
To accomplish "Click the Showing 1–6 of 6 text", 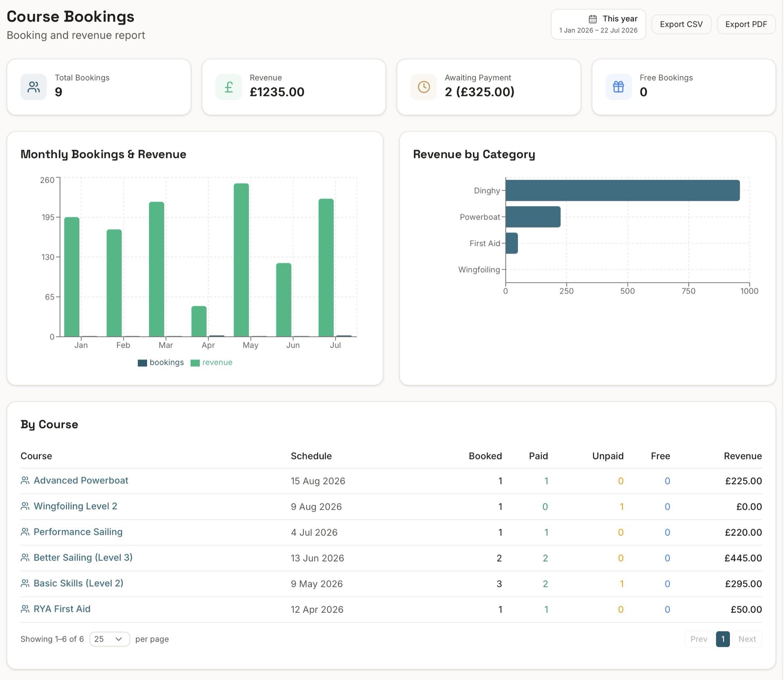I will tap(52, 639).
